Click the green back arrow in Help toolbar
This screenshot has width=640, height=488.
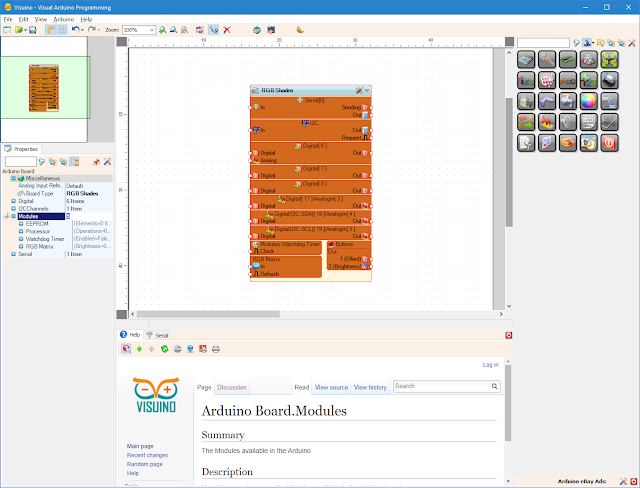(x=139, y=349)
